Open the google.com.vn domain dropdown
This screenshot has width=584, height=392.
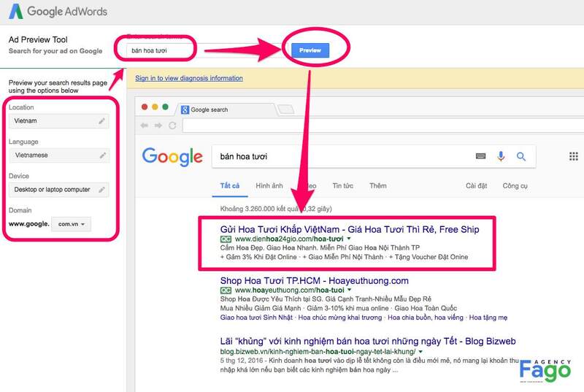71,224
